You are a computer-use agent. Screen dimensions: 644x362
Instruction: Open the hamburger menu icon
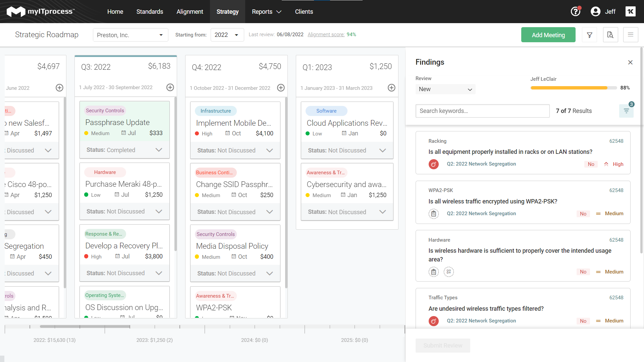click(631, 35)
